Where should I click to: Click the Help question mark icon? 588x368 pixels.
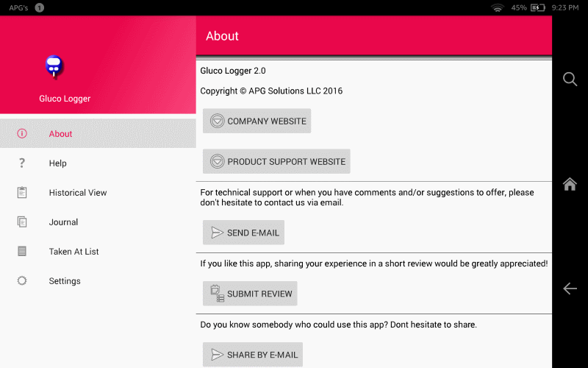[22, 163]
